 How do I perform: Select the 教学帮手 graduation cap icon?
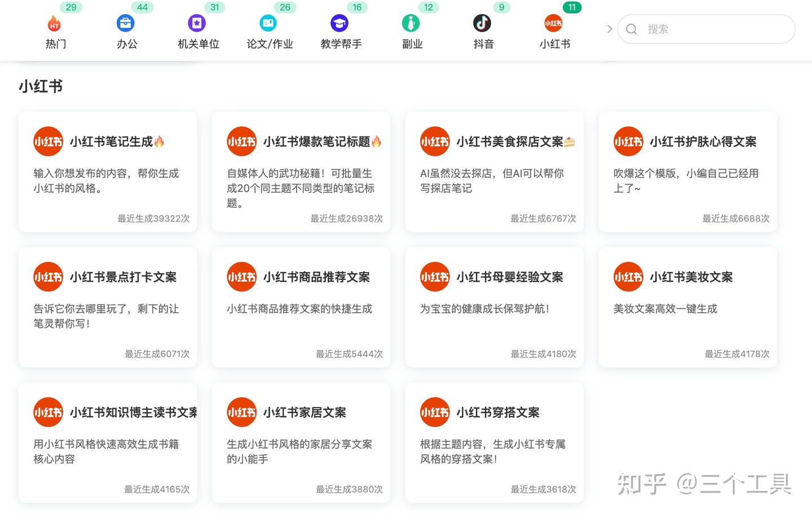tap(339, 23)
